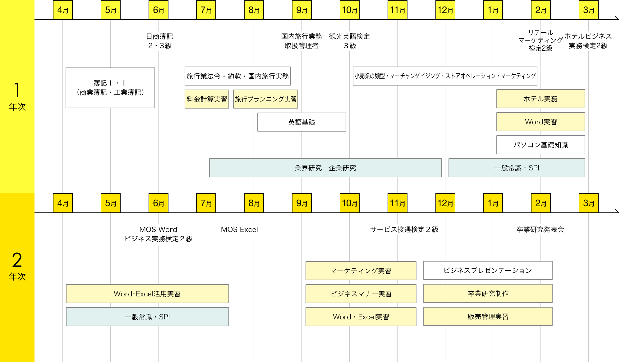The image size is (644, 362).
Task: Click the 12月 marker in year 2 timeline
Action: [x=445, y=203]
